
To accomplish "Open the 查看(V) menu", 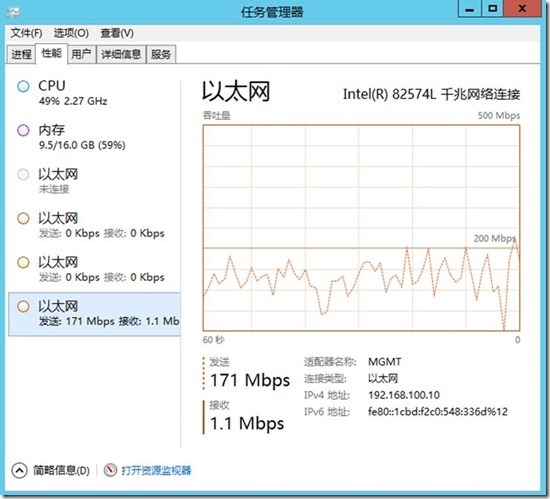I will click(x=117, y=33).
